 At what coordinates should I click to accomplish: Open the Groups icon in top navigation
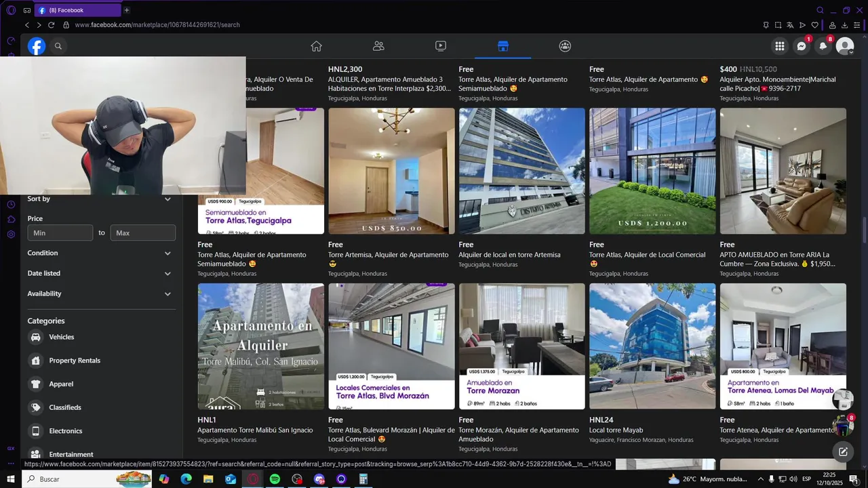[x=565, y=46]
